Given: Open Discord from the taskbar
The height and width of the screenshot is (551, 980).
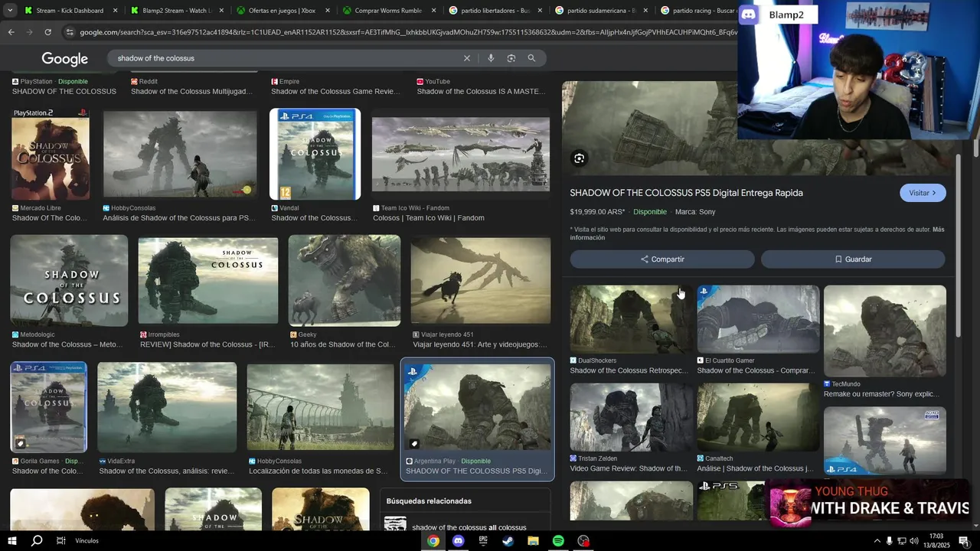Looking at the screenshot, I should click(458, 541).
